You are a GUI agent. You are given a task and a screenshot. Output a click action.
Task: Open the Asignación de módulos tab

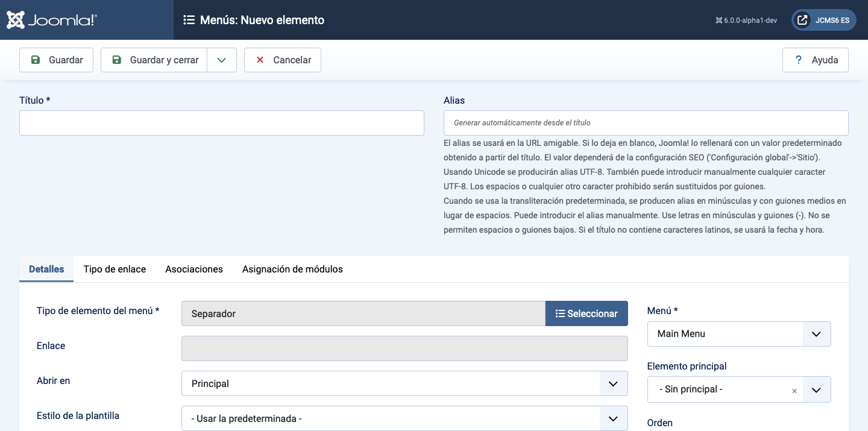pos(292,269)
